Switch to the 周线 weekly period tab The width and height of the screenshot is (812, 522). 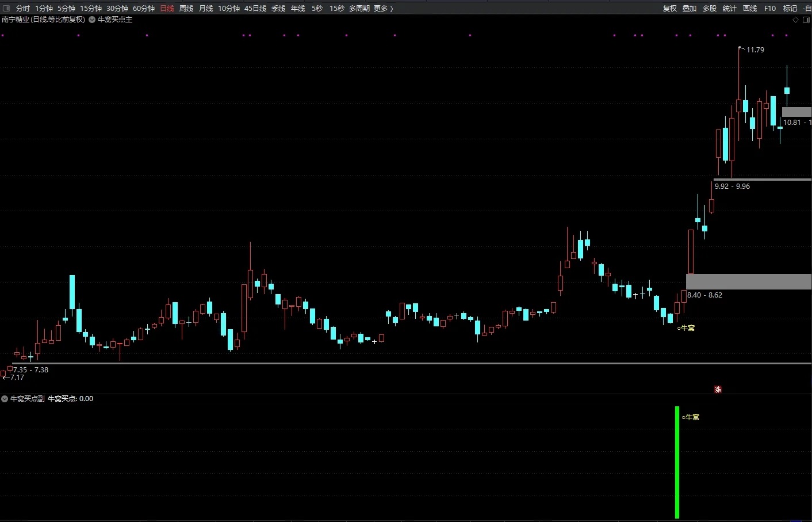click(x=186, y=8)
